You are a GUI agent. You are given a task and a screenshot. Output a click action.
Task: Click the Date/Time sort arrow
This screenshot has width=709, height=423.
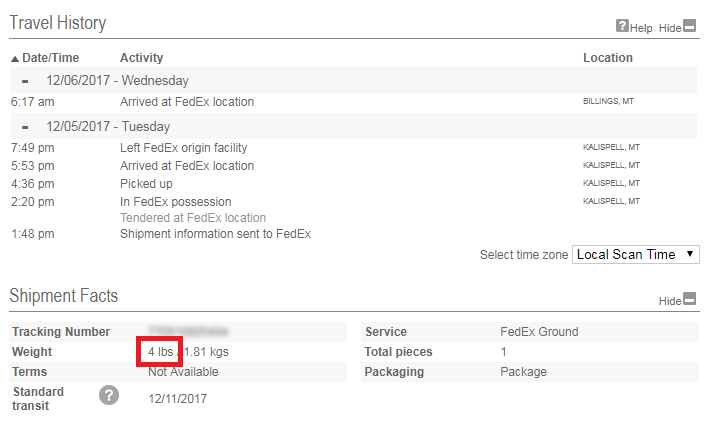15,58
